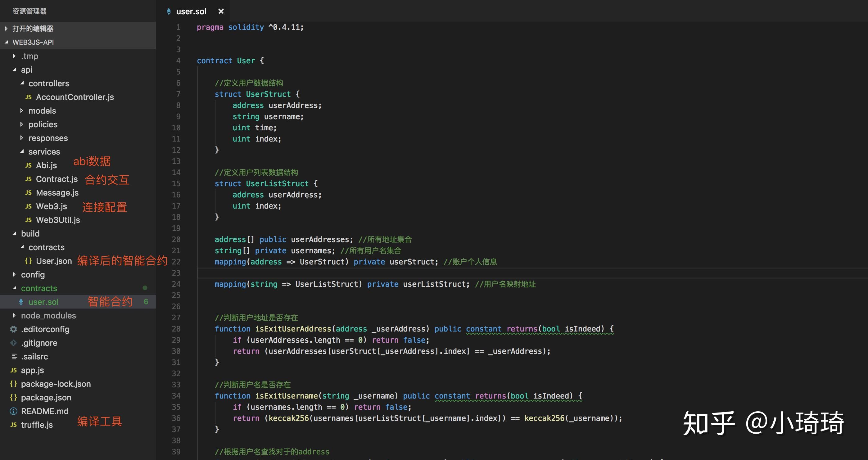Open .sailsrc file
The image size is (868, 460).
(34, 357)
